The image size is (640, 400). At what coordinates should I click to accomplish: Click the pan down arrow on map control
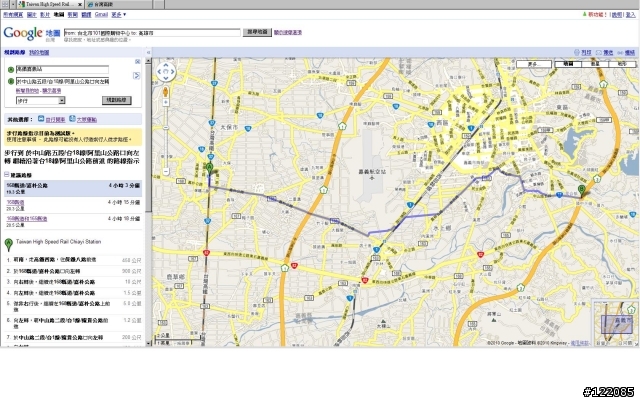click(166, 78)
